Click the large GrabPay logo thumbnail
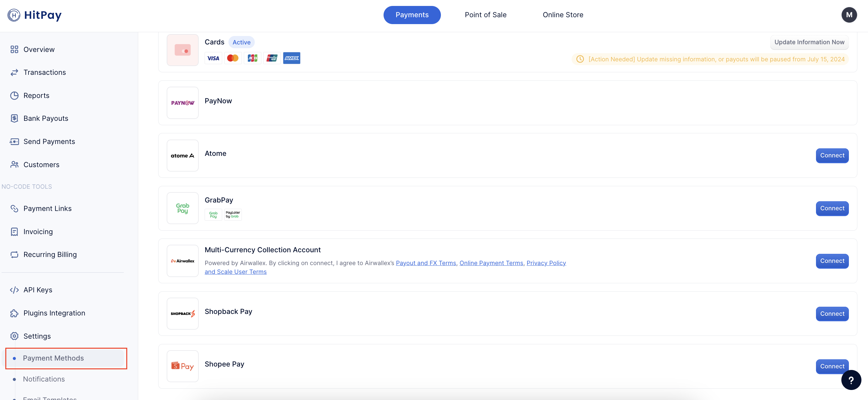This screenshot has width=868, height=400. [183, 208]
